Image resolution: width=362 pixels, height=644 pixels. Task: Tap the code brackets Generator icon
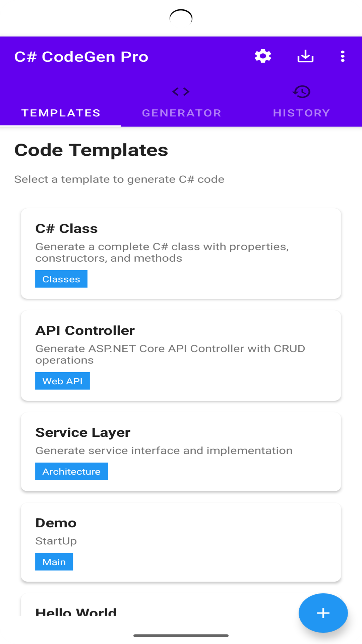click(x=181, y=92)
